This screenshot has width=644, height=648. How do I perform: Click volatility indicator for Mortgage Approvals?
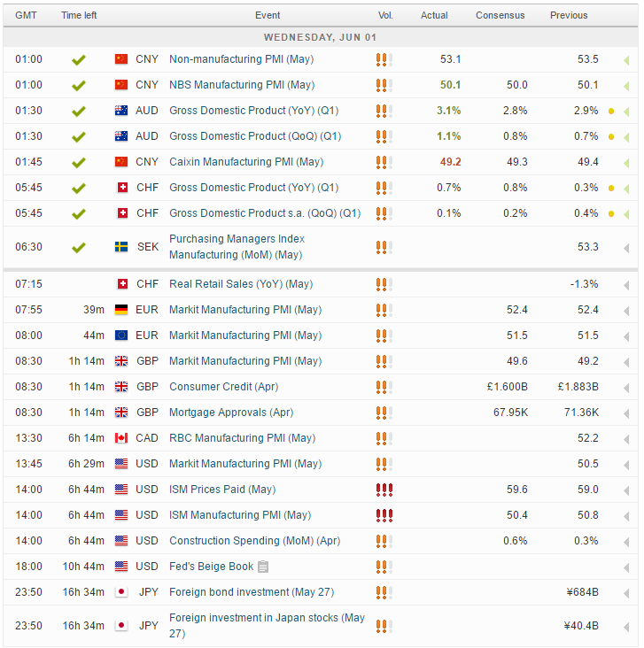[x=384, y=413]
